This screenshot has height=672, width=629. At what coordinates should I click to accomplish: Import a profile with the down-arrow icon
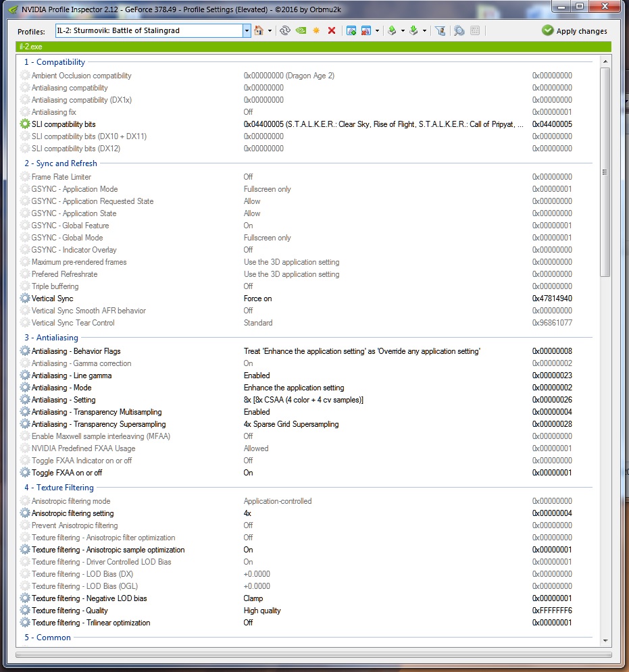[x=413, y=30]
